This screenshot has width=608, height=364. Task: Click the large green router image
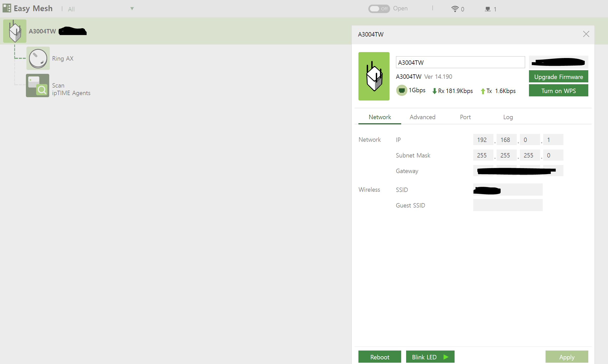tap(374, 76)
